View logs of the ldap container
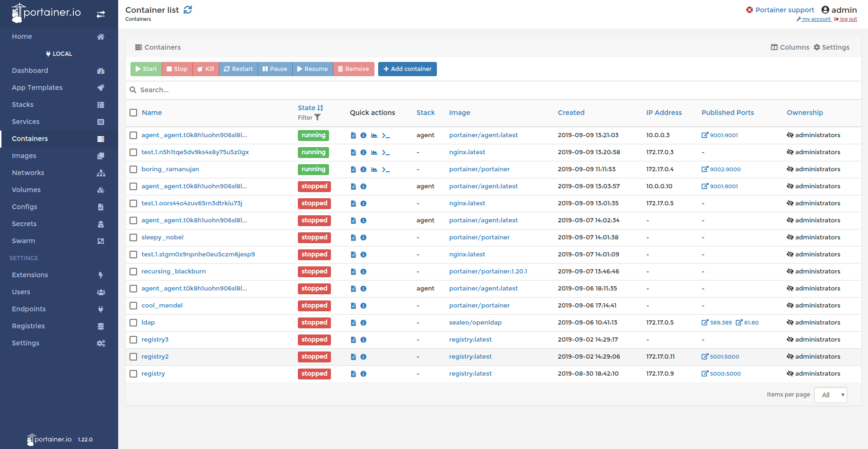868x449 pixels. 353,323
